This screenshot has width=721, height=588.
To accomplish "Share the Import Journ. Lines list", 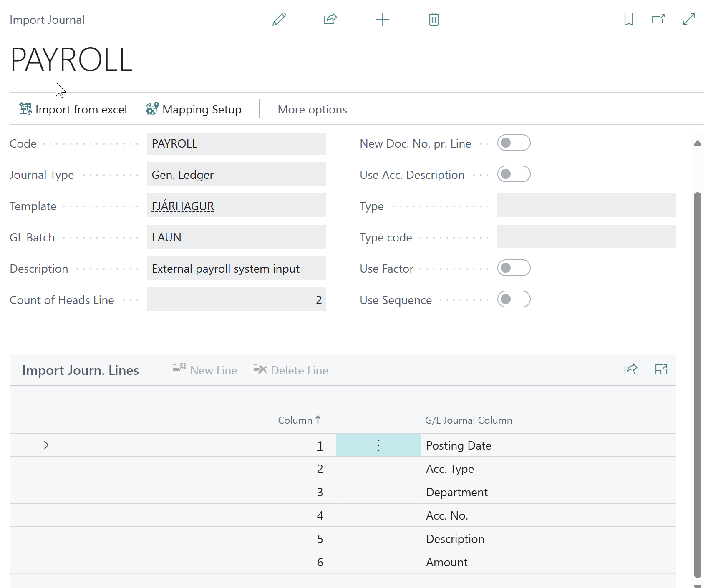I will tap(630, 369).
